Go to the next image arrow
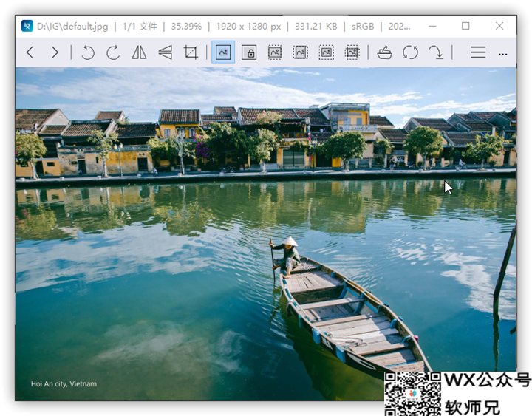Viewport: 532px width, 416px height. click(x=55, y=52)
